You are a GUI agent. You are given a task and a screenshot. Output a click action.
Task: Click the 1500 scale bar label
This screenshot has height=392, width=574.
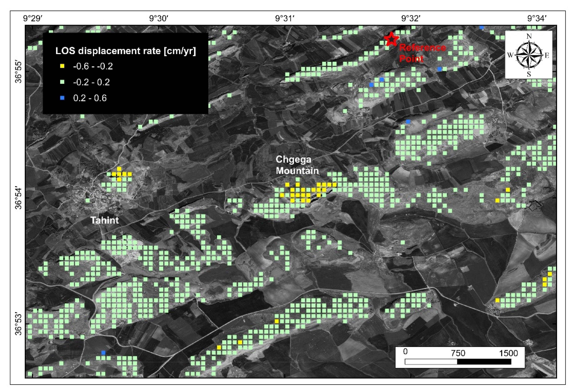pos(508,353)
